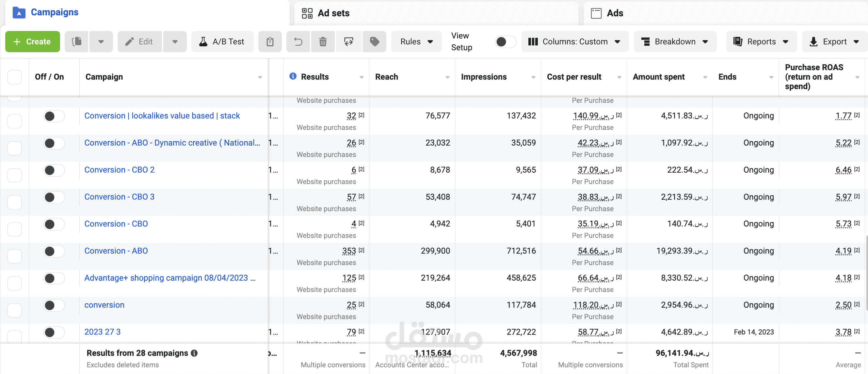
Task: Click info icon beside Results from 28 campaigns
Action: coord(194,353)
